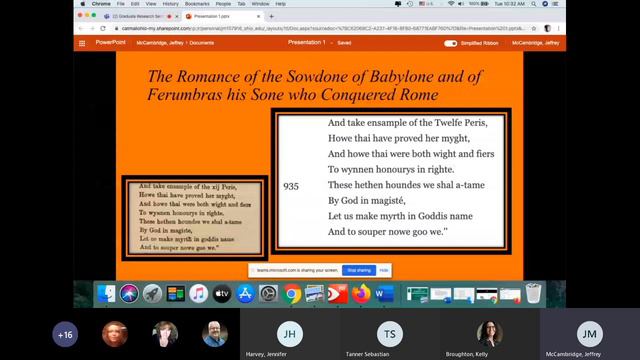This screenshot has width=640, height=360.
Task: Open the Music app in Dock
Action: (x=199, y=294)
